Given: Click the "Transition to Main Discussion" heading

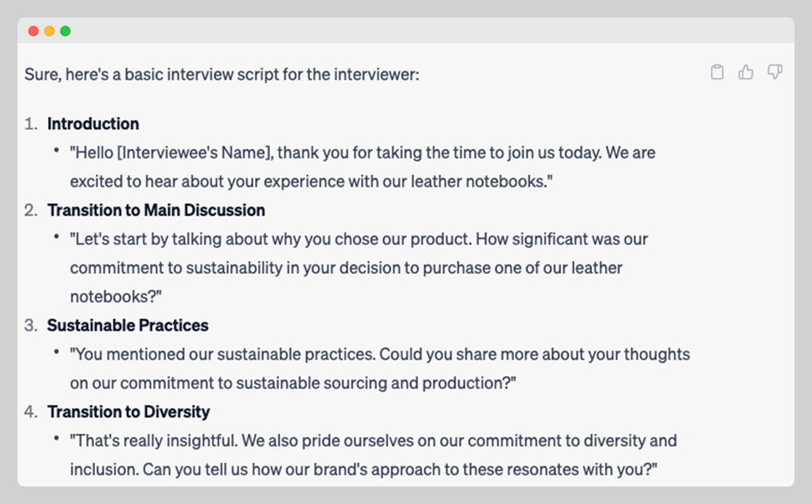Looking at the screenshot, I should pos(156,210).
